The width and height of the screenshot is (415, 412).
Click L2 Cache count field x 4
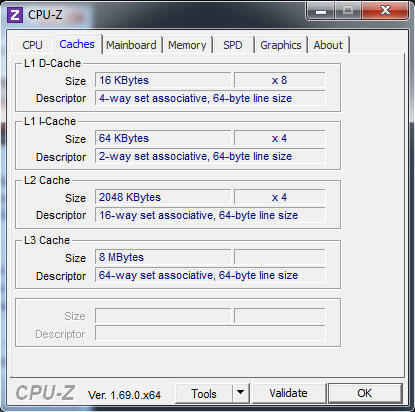[279, 197]
